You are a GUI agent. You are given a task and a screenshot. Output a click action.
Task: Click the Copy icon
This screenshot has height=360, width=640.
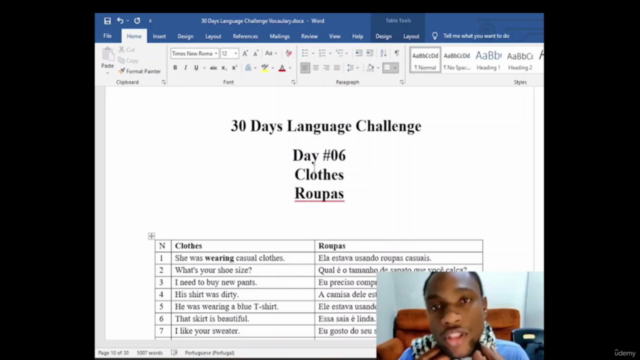[x=122, y=60]
